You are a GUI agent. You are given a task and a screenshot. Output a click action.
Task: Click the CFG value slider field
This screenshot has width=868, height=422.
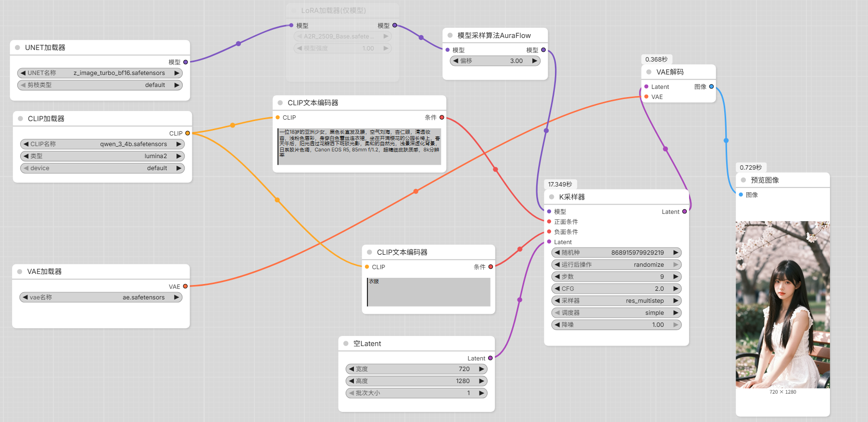click(616, 289)
